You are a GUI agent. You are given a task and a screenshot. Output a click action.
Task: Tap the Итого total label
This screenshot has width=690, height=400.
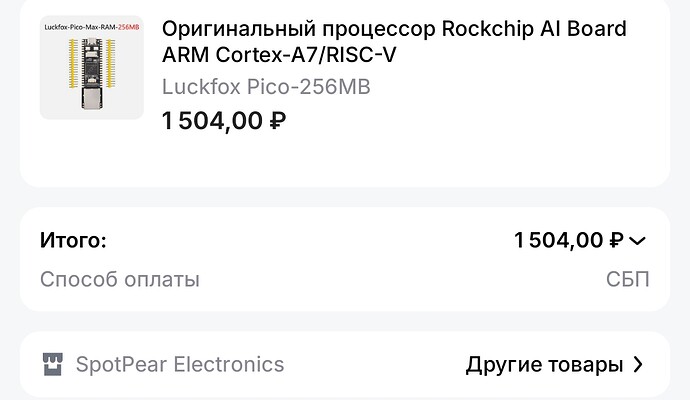pos(73,240)
